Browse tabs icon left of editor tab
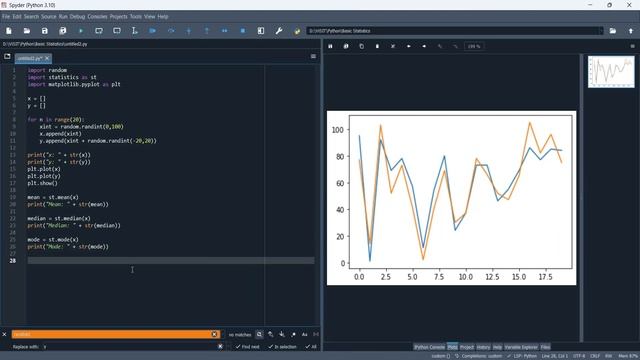The height and width of the screenshot is (360, 640). coord(7,57)
